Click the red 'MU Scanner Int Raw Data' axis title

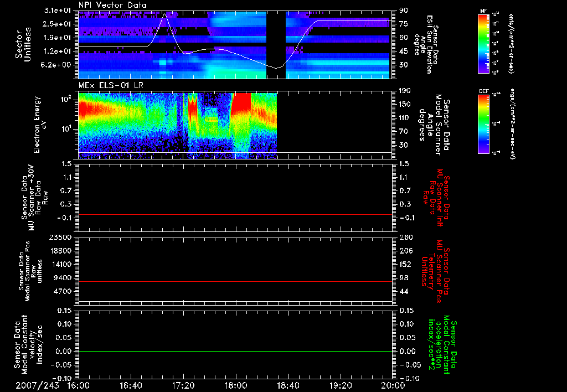(436, 198)
